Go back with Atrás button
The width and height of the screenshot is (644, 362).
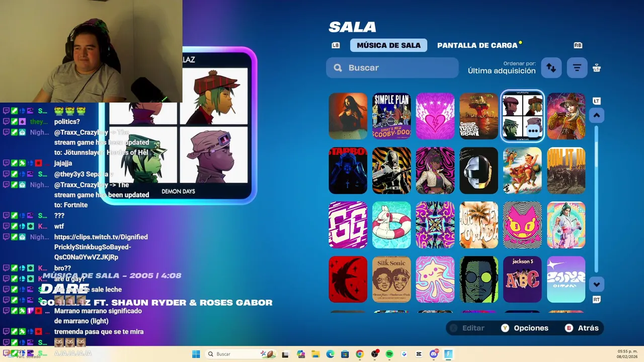pos(582,328)
